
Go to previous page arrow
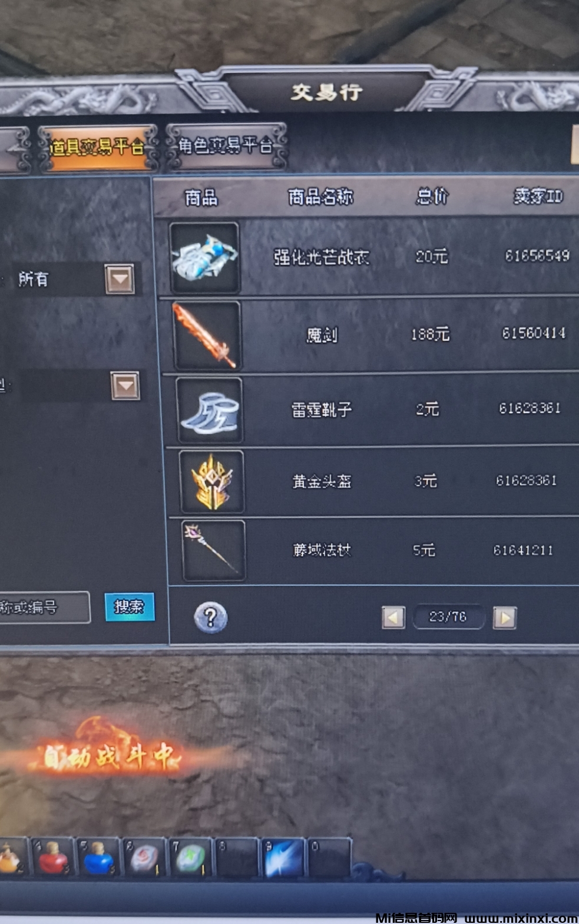click(393, 617)
